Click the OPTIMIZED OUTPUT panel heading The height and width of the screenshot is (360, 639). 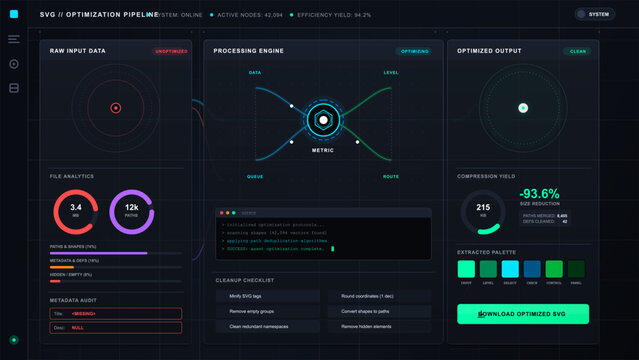[x=489, y=51]
